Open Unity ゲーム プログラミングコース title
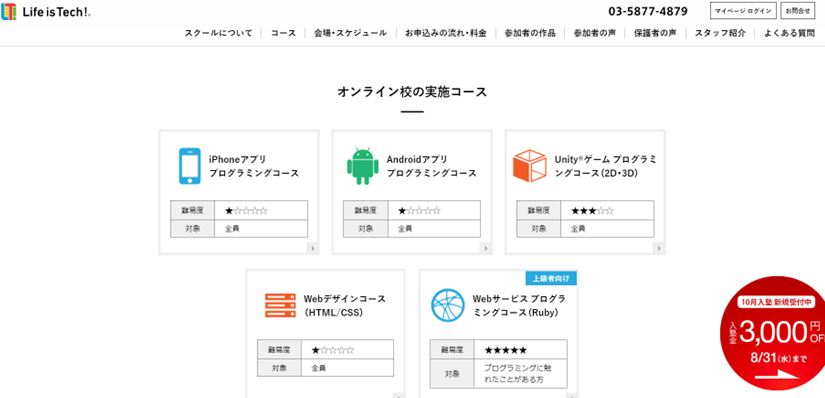This screenshot has width=825, height=398. click(x=605, y=166)
